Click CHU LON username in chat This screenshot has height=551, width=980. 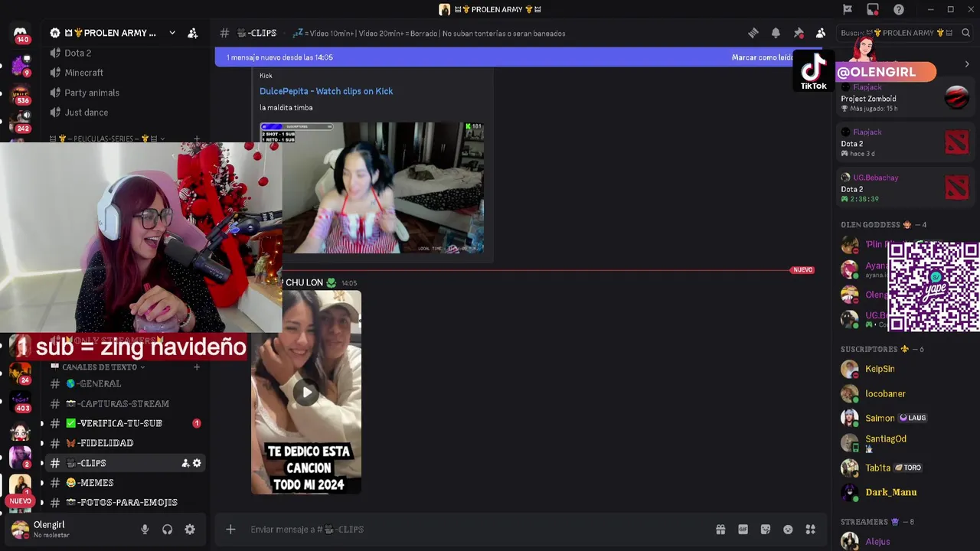pyautogui.click(x=304, y=282)
